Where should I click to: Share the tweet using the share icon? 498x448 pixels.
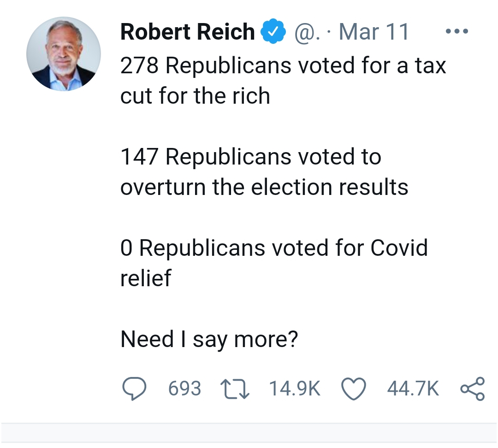472,389
